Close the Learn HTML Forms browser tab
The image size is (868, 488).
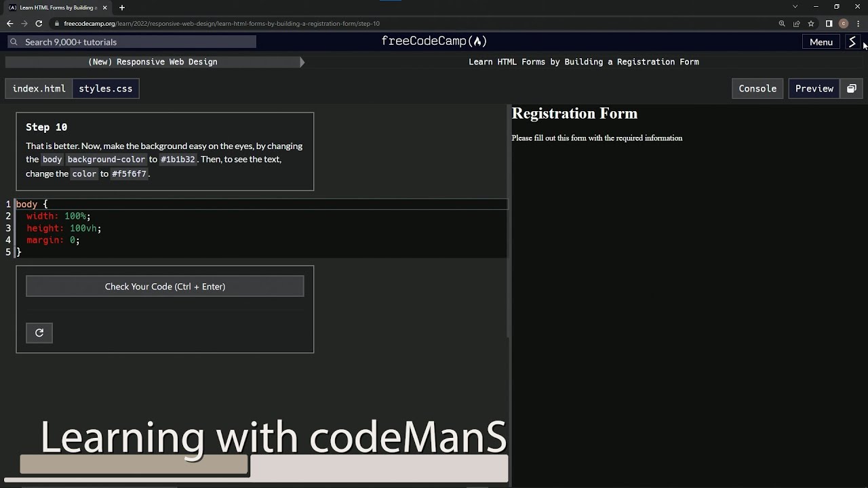point(104,7)
